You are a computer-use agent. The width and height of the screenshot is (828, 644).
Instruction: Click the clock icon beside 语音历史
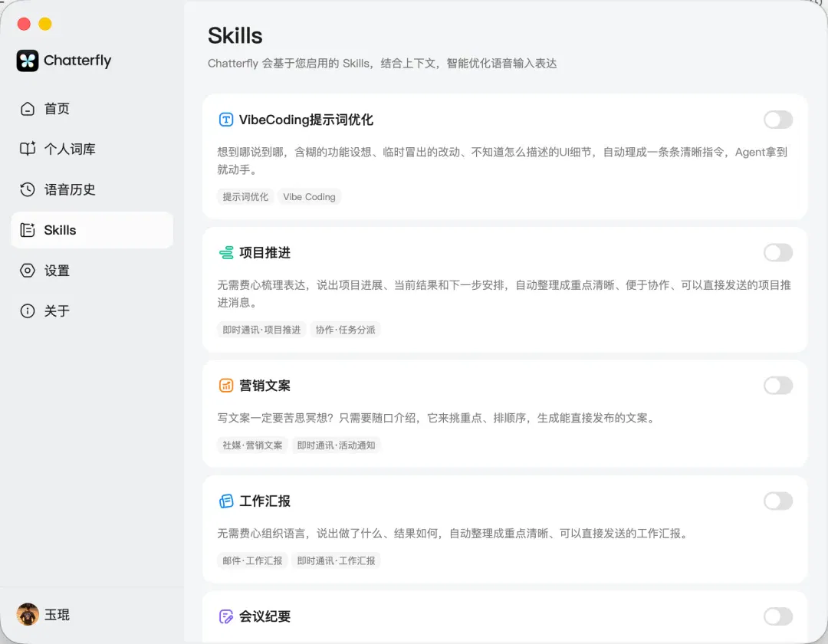click(x=28, y=189)
